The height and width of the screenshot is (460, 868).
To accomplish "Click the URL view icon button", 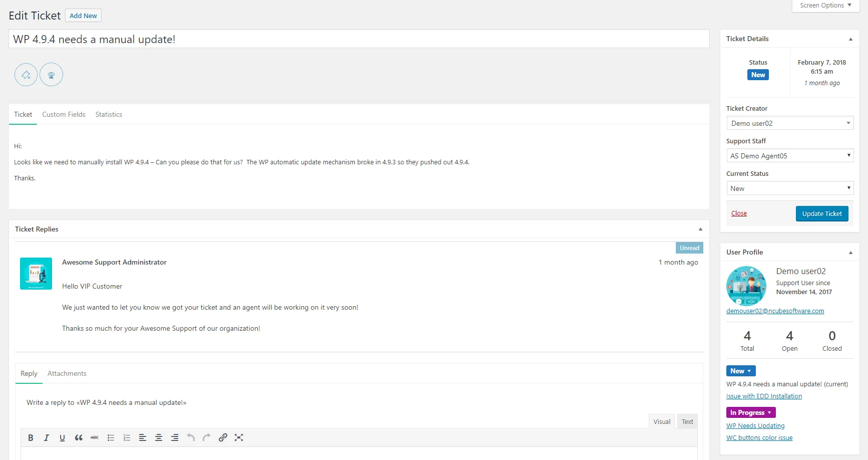I will pos(51,75).
